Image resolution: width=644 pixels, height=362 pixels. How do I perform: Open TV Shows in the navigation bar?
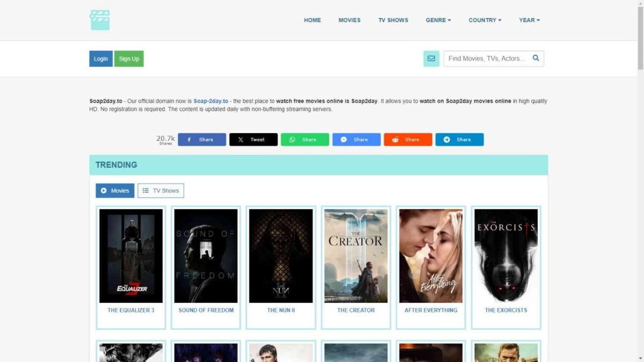pos(393,20)
